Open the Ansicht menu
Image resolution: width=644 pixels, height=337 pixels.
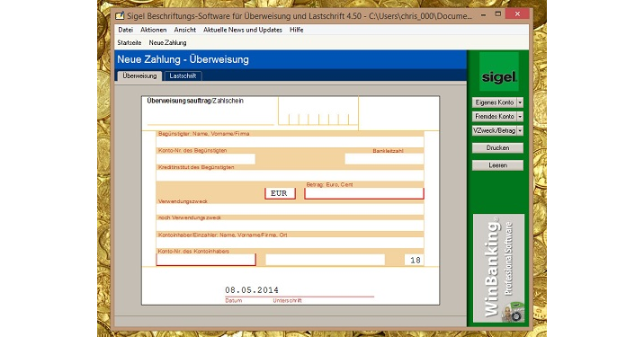(184, 30)
